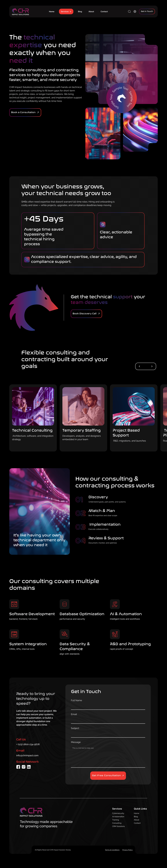Click the Get In Touch header button
This screenshot has width=167, height=868.
[x=147, y=11]
